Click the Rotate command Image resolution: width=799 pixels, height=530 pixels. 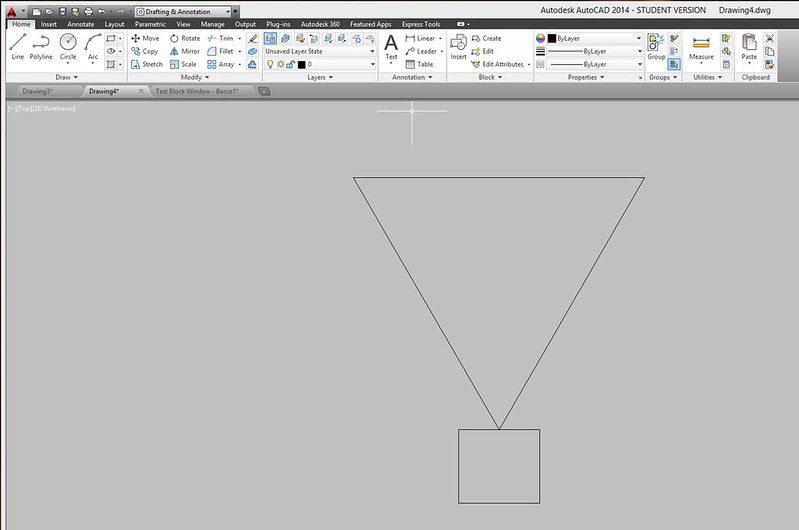tap(185, 38)
